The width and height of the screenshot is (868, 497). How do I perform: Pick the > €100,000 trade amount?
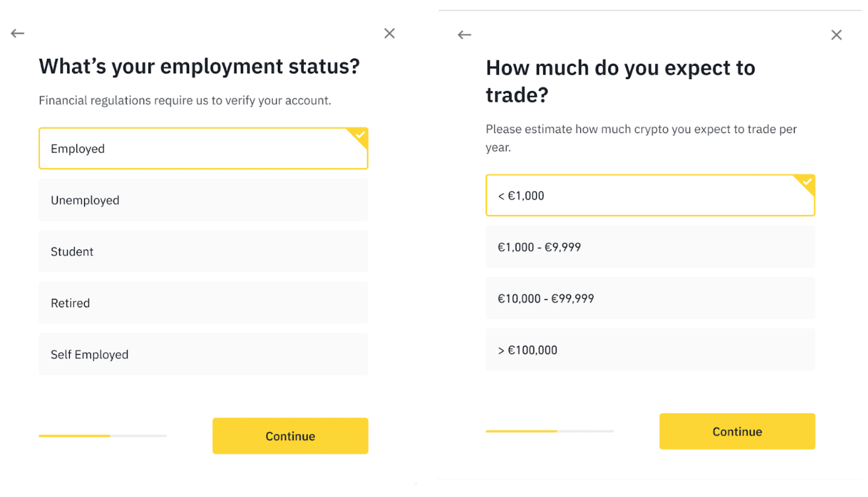650,350
